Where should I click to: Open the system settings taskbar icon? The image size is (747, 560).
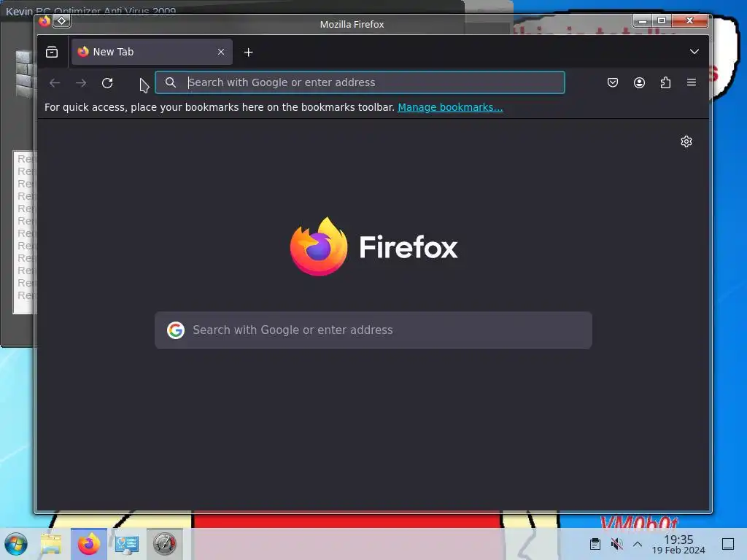(x=126, y=544)
